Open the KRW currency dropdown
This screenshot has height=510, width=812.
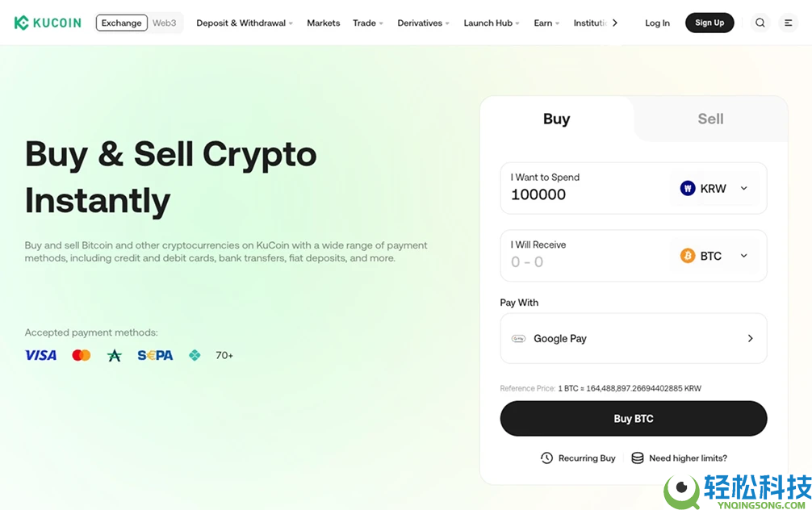pos(715,189)
